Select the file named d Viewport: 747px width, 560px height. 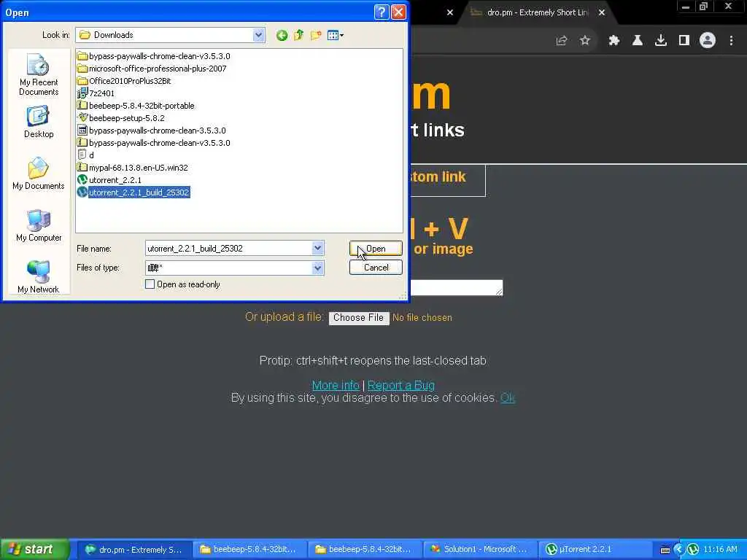coord(86,155)
